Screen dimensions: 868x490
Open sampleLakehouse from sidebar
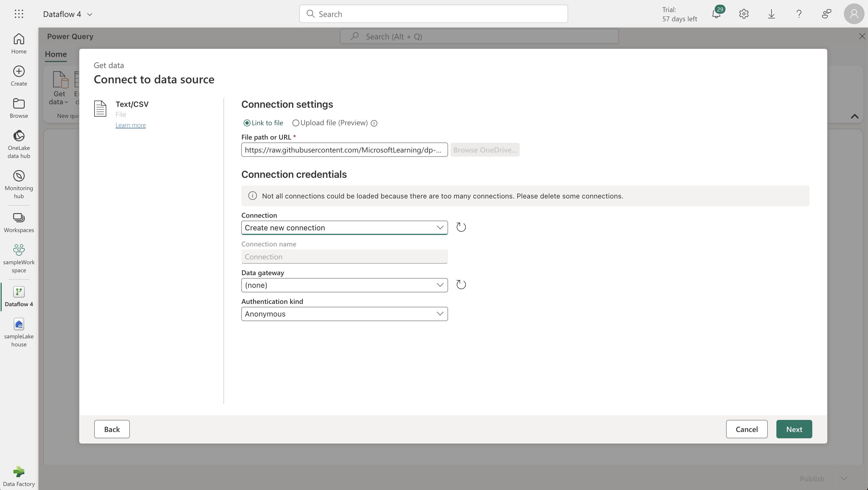(x=19, y=332)
